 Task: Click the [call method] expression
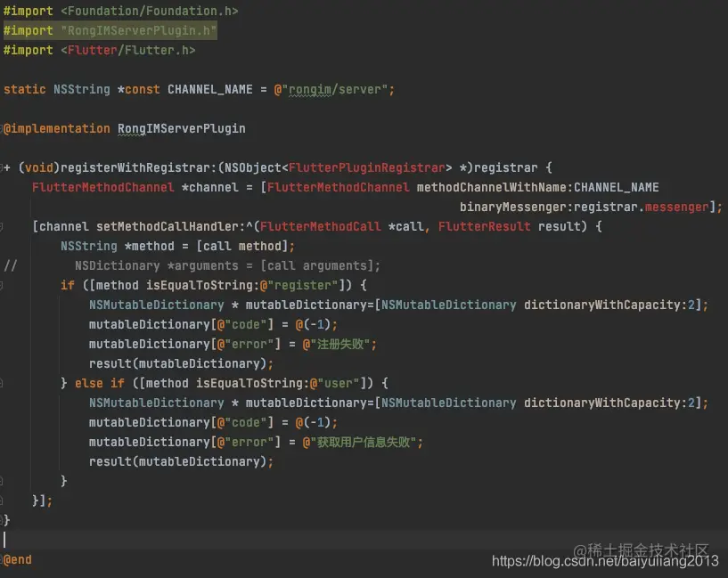(241, 246)
